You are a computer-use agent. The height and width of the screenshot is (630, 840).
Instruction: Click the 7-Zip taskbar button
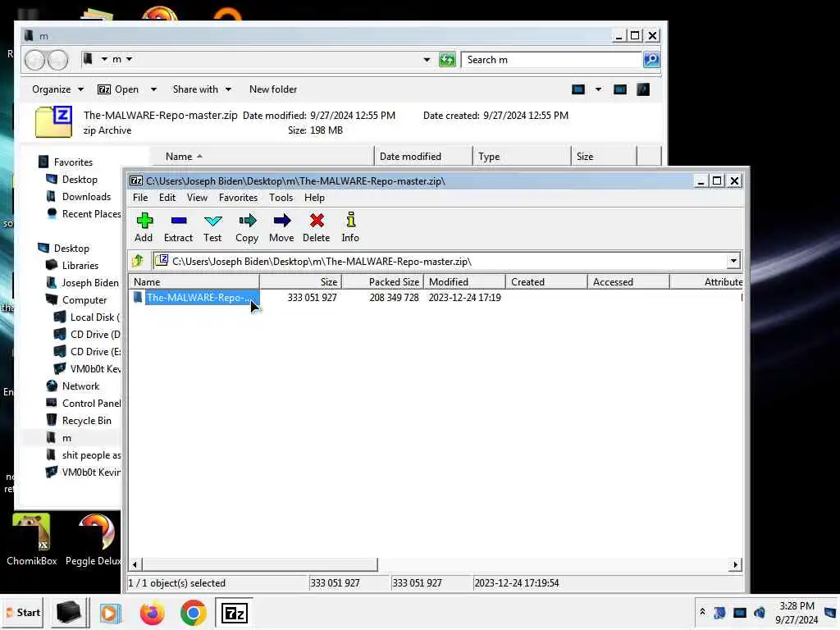[x=234, y=612]
